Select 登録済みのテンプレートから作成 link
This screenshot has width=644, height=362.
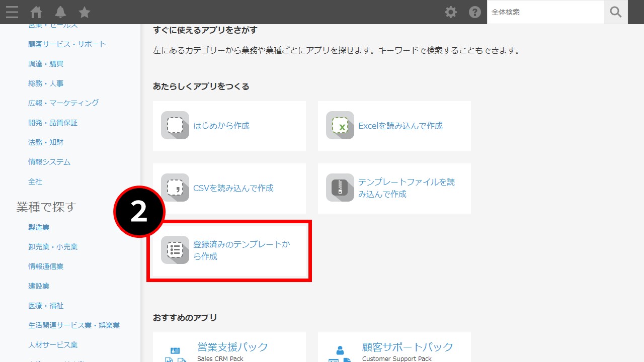point(242,250)
